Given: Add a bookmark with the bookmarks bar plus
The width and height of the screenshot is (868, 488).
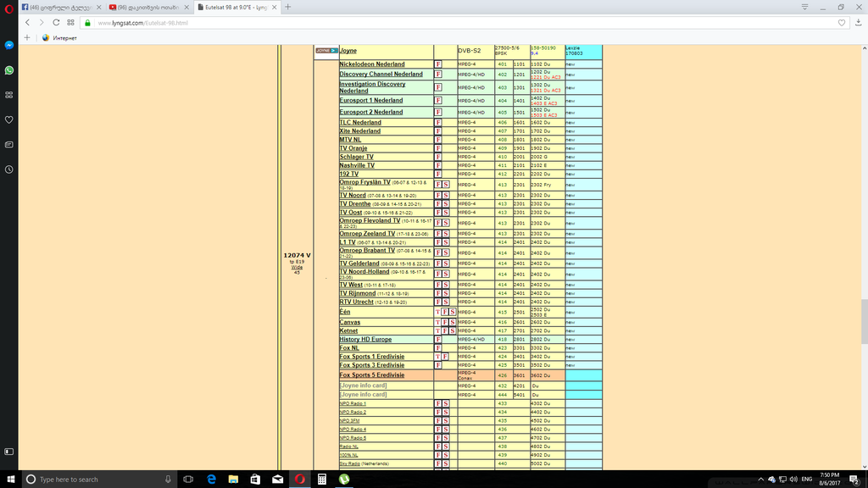Looking at the screenshot, I should (x=26, y=37).
